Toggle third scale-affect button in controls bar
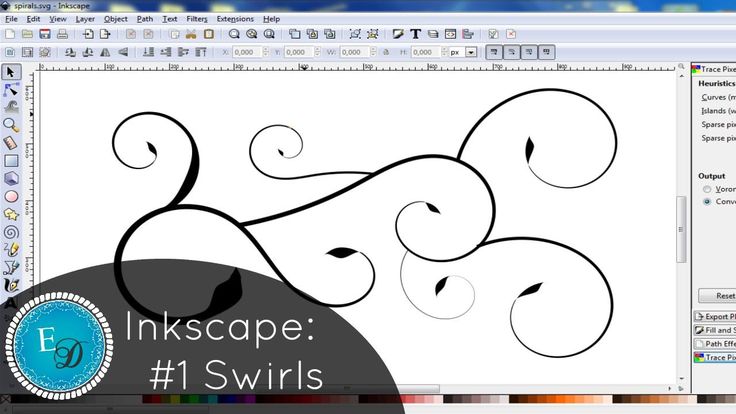The height and width of the screenshot is (414, 736). (529, 52)
